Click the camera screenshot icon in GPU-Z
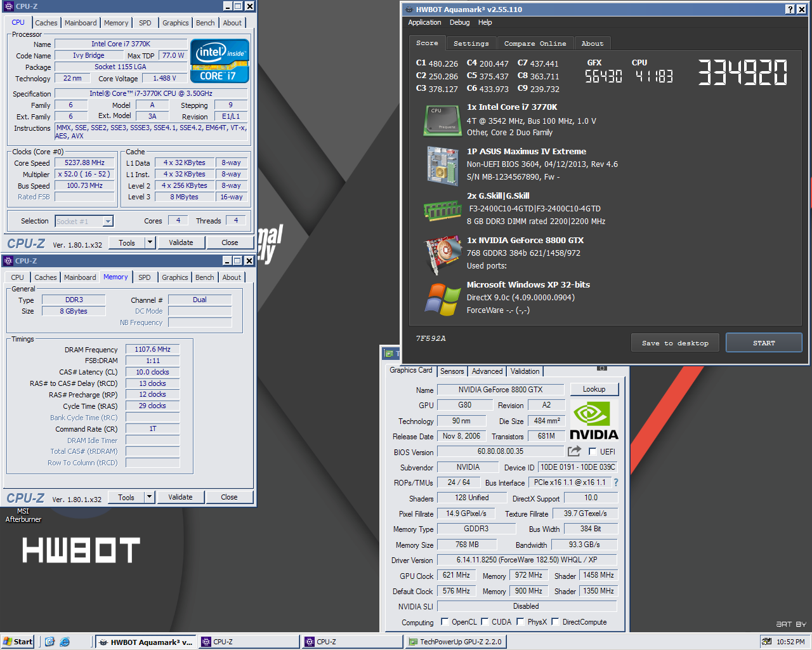Image resolution: width=812 pixels, height=650 pixels. coord(602,368)
